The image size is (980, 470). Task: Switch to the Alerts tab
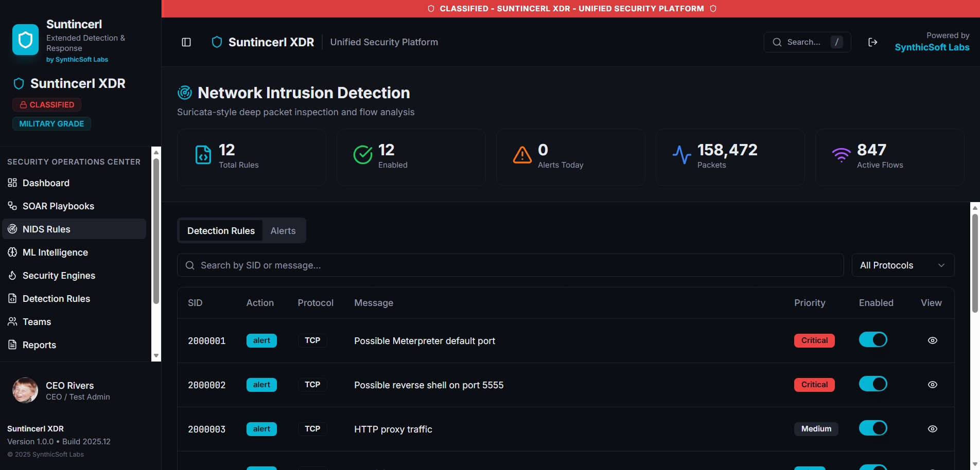[x=283, y=230]
